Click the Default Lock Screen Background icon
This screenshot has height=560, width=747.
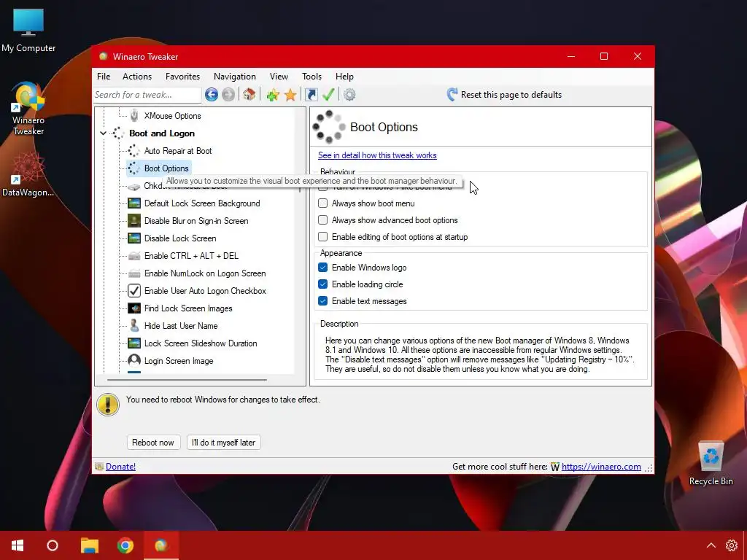click(x=134, y=203)
